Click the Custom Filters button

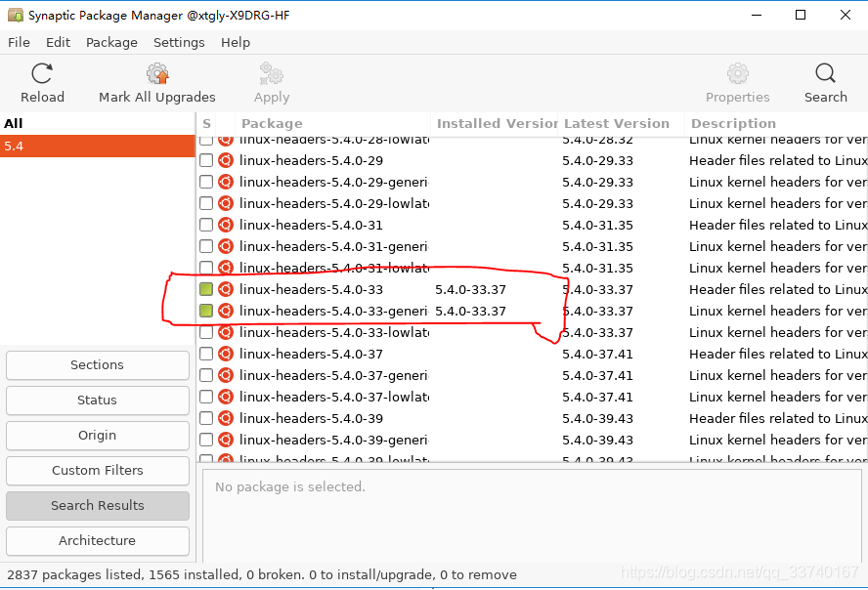[x=98, y=471]
